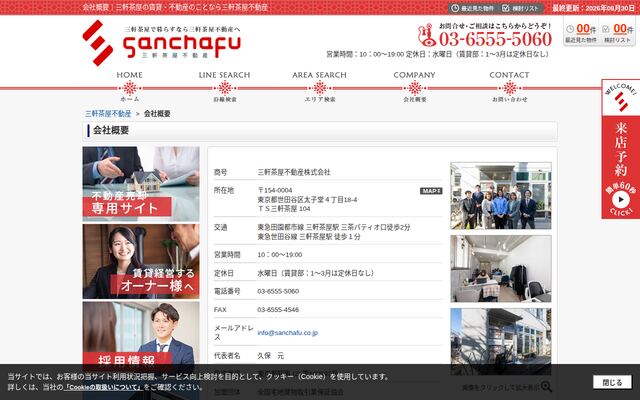Click the phone number 03-6555-5060 in header
Viewport: 640px width, 400px height.
click(495, 39)
